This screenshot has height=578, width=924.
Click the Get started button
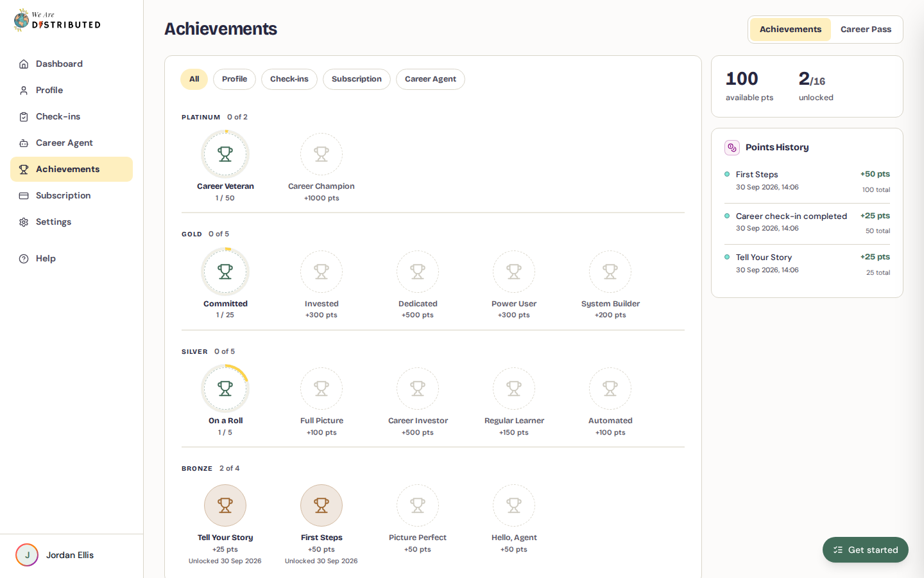tap(866, 550)
